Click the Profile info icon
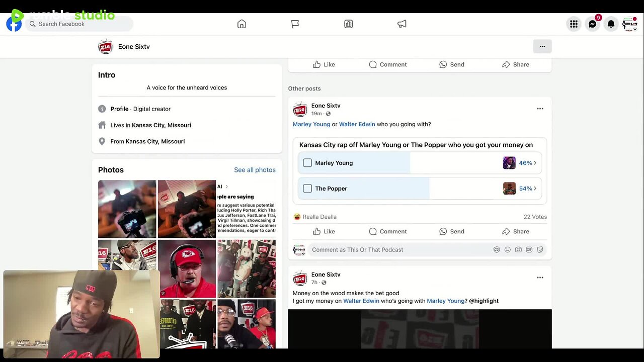Viewport: 644px width, 362px height. click(x=102, y=109)
